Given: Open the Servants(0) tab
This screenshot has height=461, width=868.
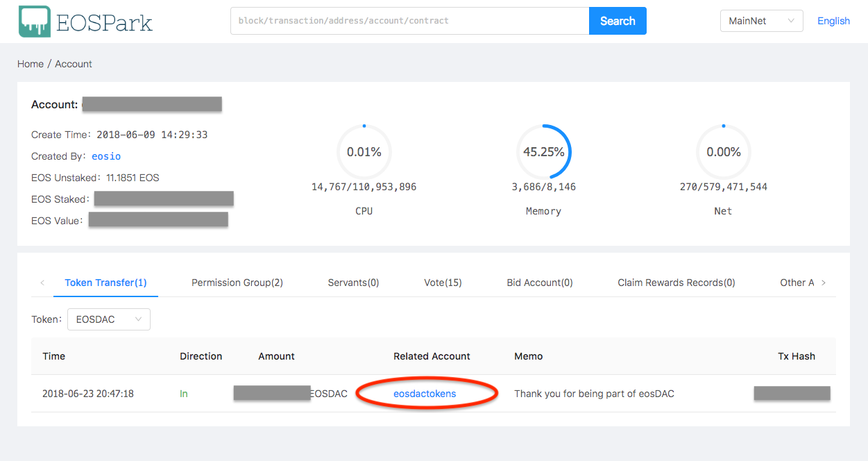Looking at the screenshot, I should tap(353, 283).
